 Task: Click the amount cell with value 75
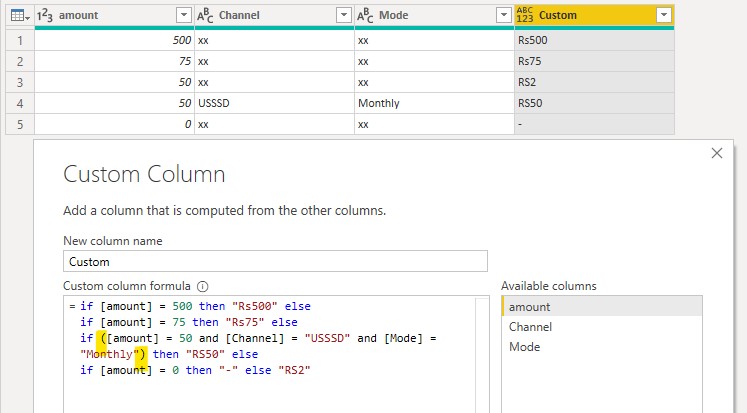click(114, 61)
